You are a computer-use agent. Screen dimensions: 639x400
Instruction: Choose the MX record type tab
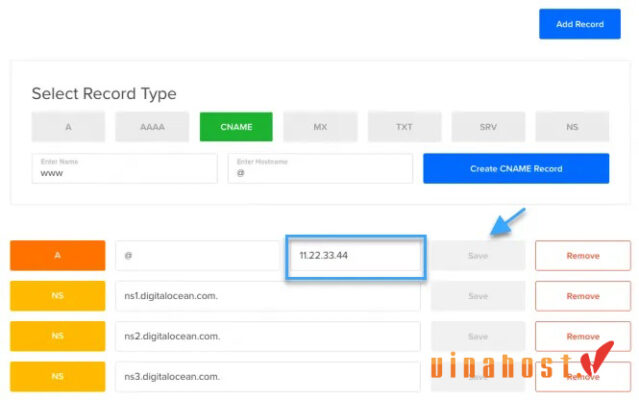[x=320, y=127]
